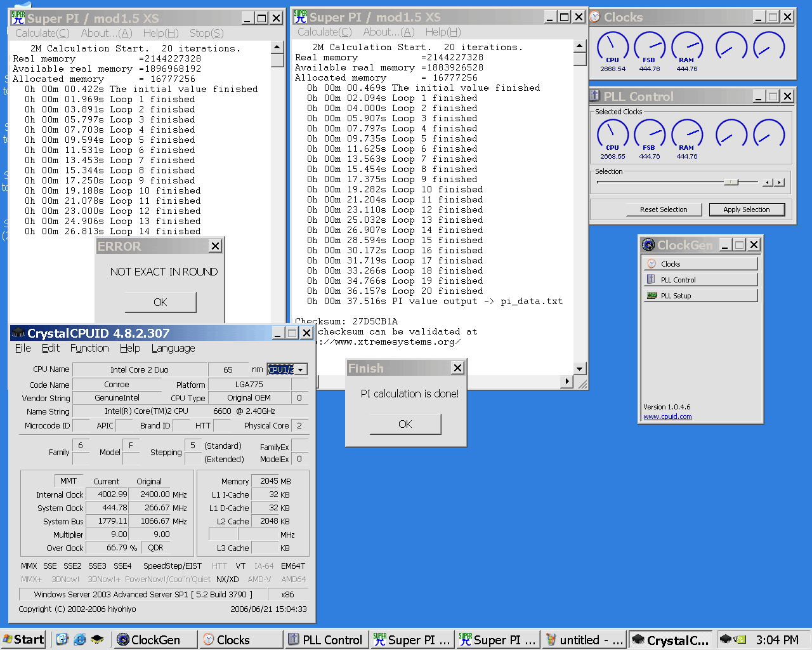
Task: Click OK in the Finish dialog
Action: pos(405,424)
